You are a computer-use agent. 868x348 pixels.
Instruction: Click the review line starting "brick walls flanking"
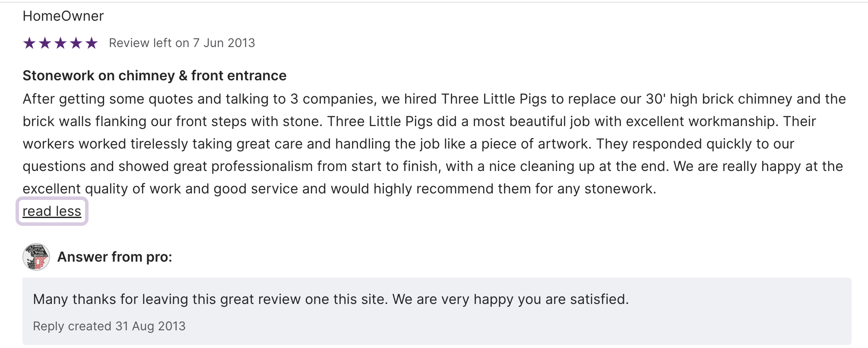pos(419,121)
